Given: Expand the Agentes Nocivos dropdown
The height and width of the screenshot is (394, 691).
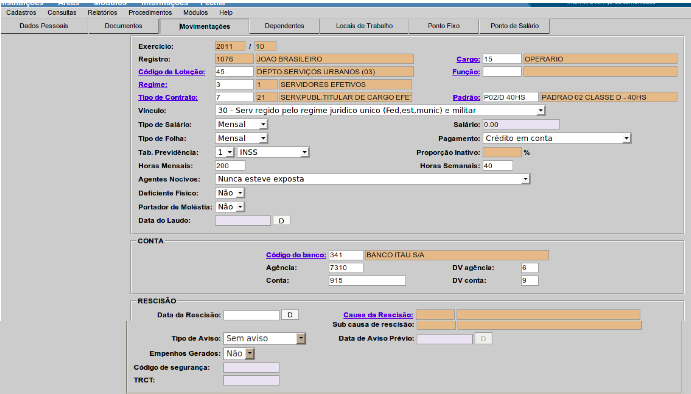Looking at the screenshot, I should coord(373,179).
